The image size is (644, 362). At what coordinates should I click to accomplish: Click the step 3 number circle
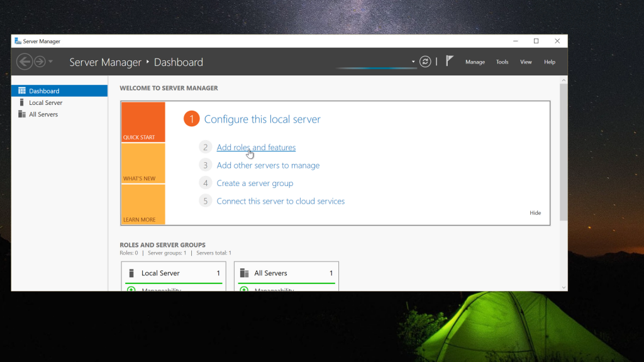pos(206,165)
